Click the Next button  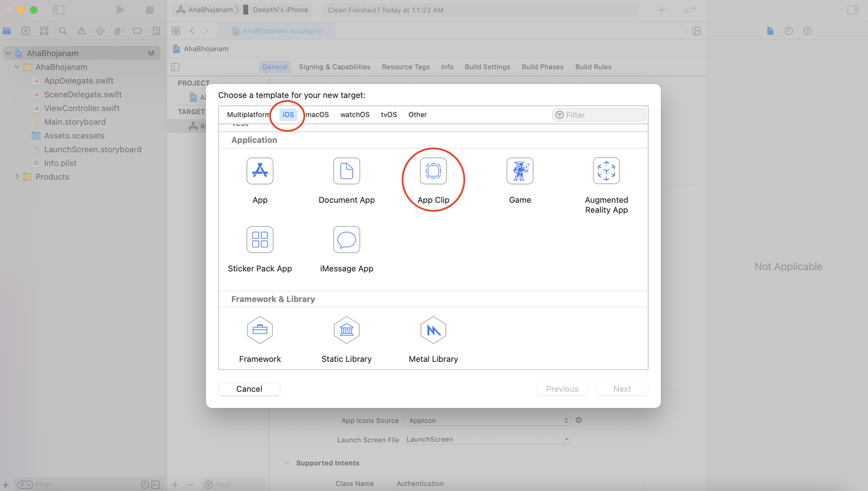click(x=622, y=389)
